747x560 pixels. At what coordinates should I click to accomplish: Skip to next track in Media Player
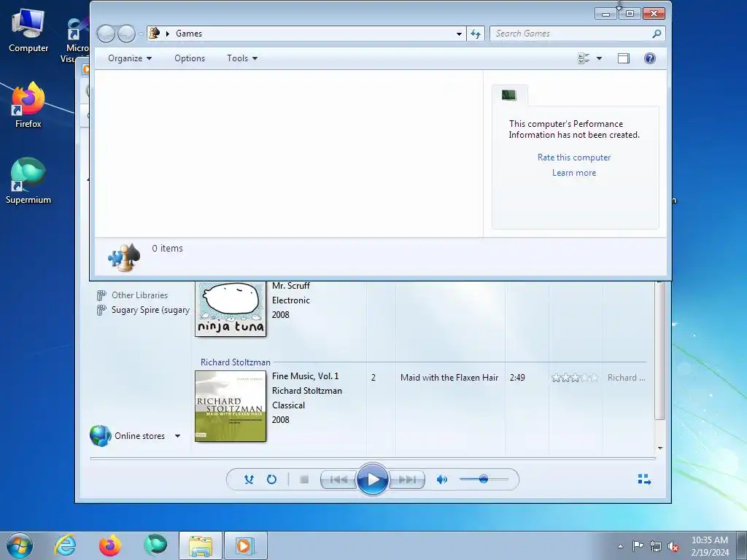(406, 480)
